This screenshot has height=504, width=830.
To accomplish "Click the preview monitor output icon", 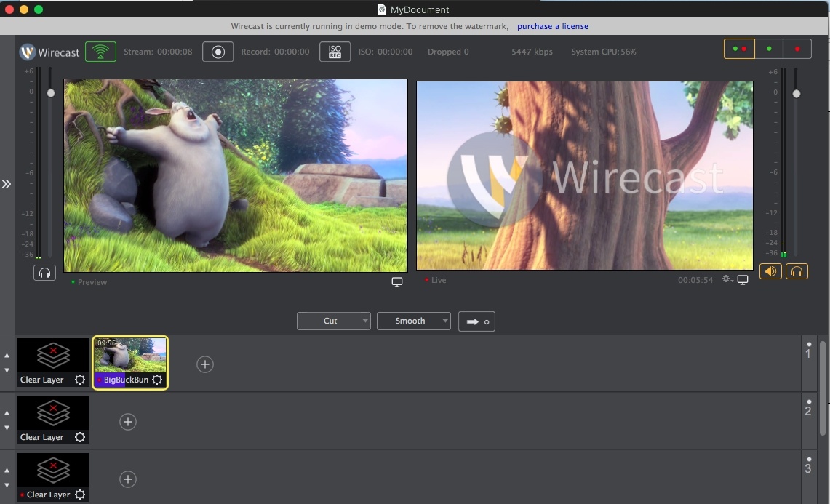I will coord(397,282).
